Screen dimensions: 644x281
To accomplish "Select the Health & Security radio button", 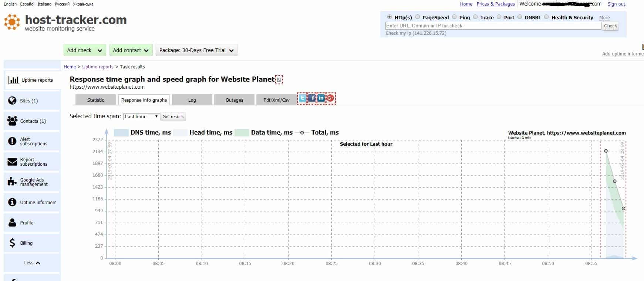I will tap(546, 17).
